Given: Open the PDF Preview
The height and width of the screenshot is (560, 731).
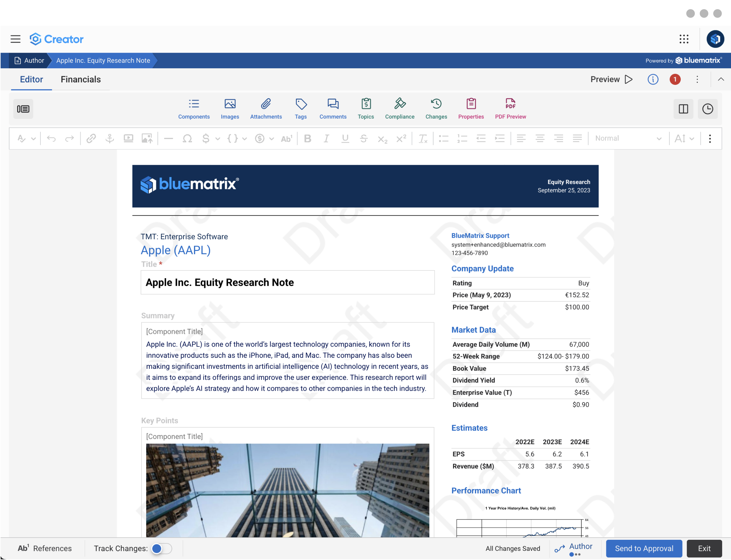Looking at the screenshot, I should (x=510, y=109).
